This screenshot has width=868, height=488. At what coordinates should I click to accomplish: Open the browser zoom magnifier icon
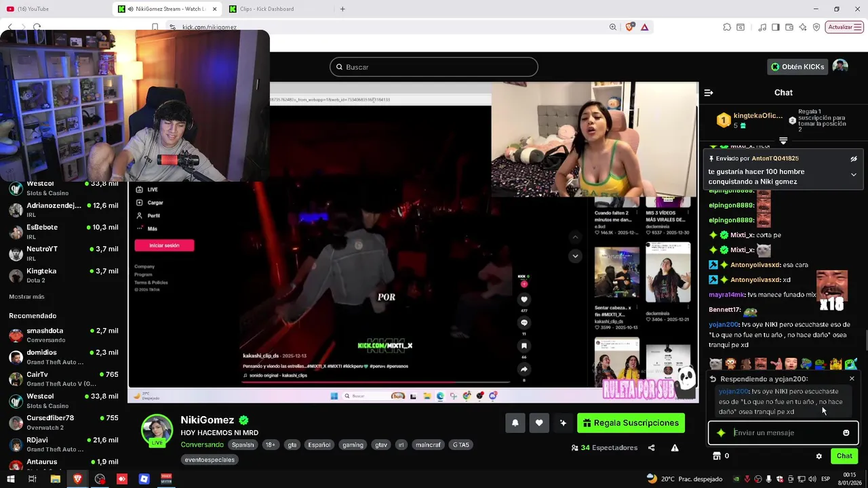pos(613,27)
